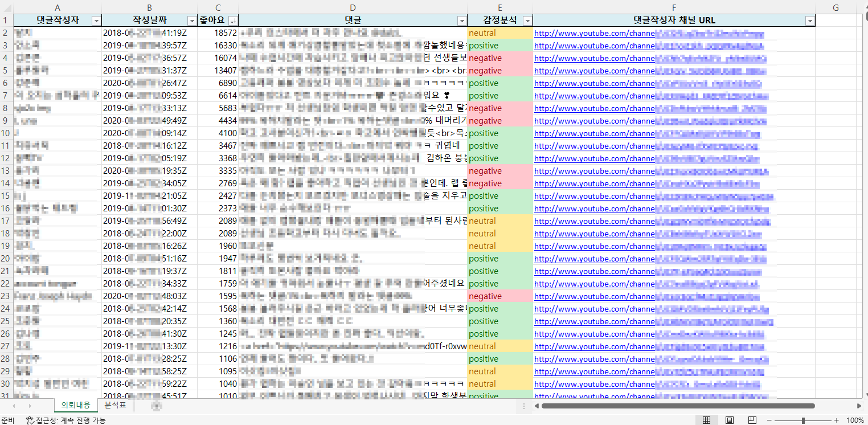Open the 좋아요 sorted filter dropdown
Image resolution: width=868 pixels, height=425 pixels.
coord(233,21)
